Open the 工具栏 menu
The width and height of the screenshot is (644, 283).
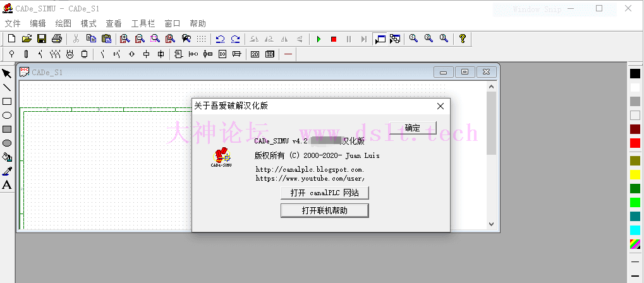tap(143, 23)
